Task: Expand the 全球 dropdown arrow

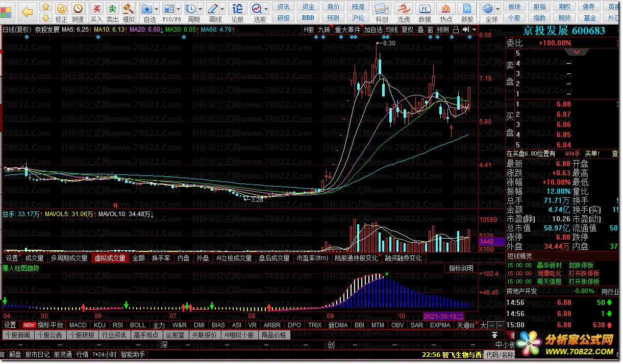Action: (498, 9)
